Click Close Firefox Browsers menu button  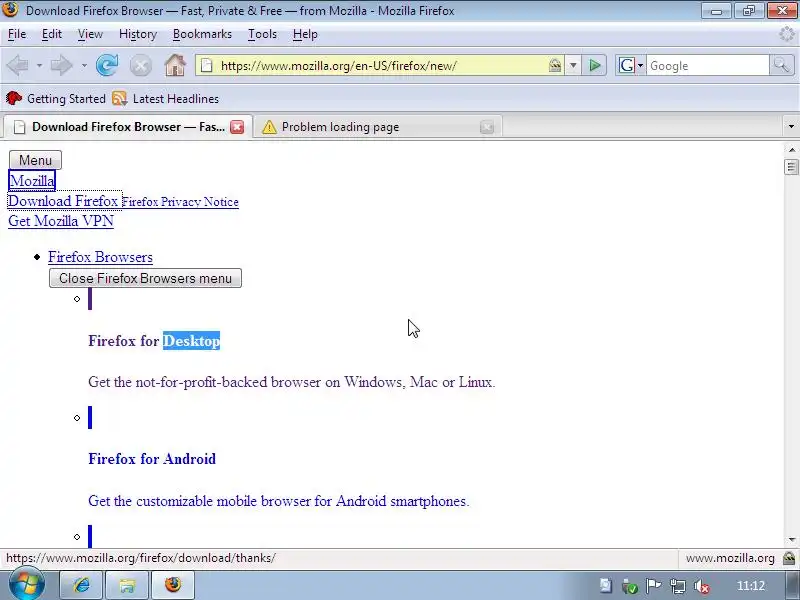pos(145,278)
